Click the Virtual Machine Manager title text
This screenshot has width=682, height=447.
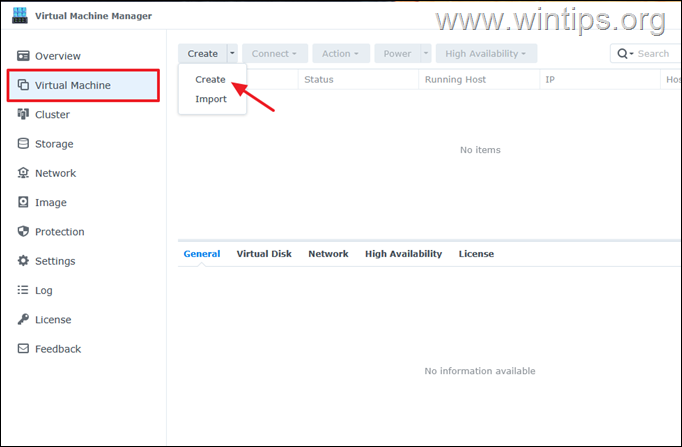(x=94, y=16)
